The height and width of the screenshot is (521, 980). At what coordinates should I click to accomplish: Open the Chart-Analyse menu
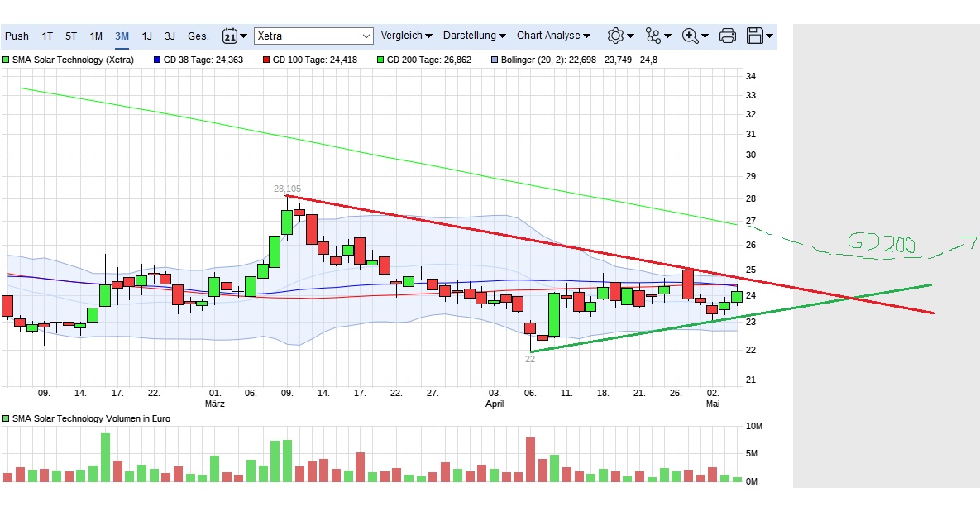pos(553,36)
